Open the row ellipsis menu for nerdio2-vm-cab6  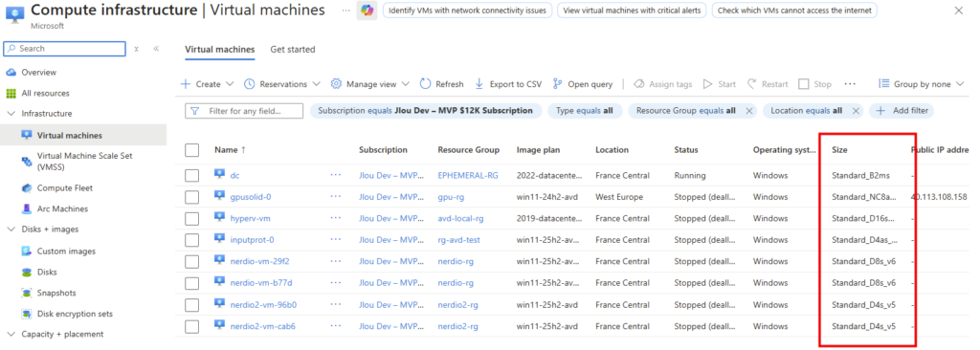(x=336, y=326)
